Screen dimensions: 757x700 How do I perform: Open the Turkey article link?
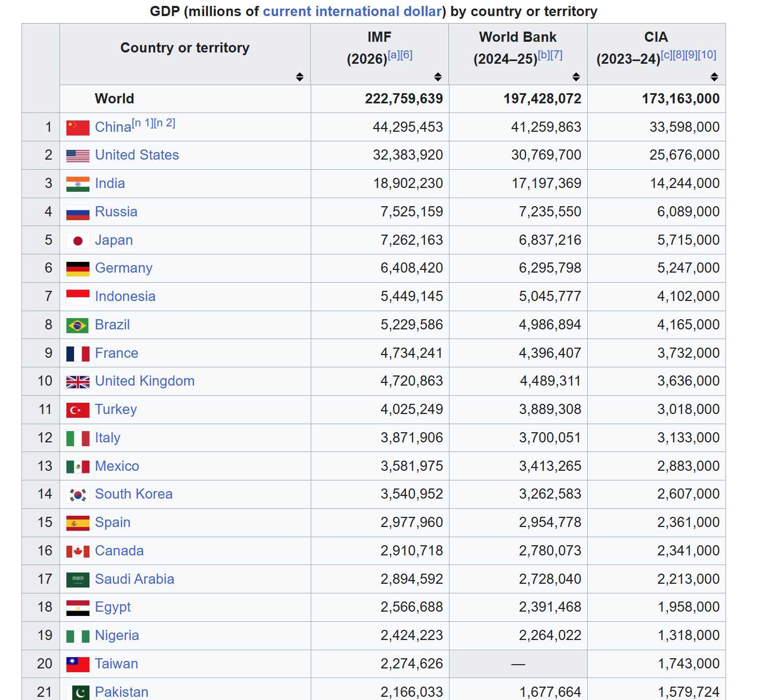tap(116, 409)
